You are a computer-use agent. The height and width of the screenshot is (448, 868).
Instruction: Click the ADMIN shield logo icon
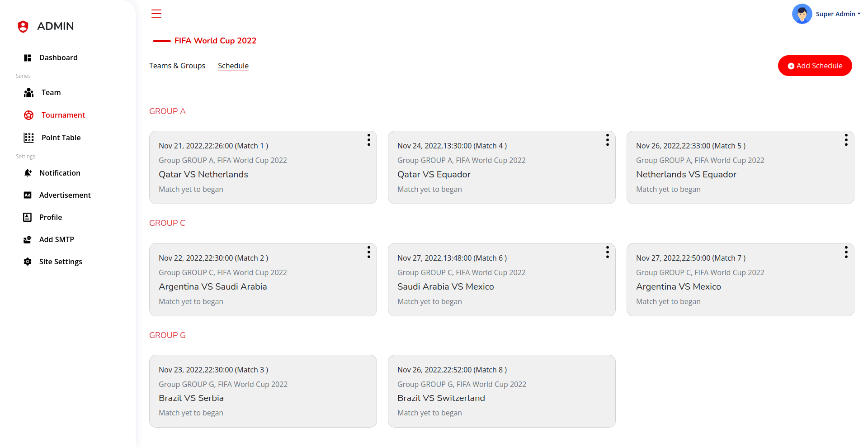point(23,26)
